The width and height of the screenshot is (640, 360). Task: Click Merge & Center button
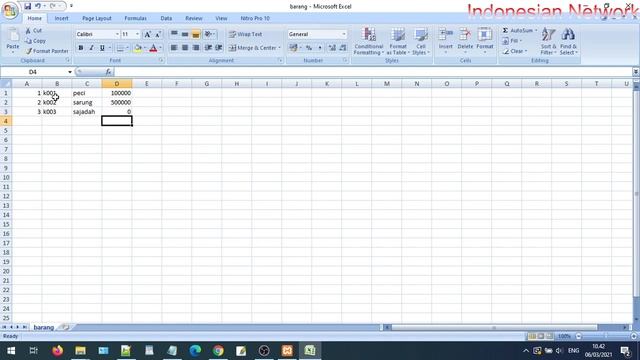[x=252, y=48]
